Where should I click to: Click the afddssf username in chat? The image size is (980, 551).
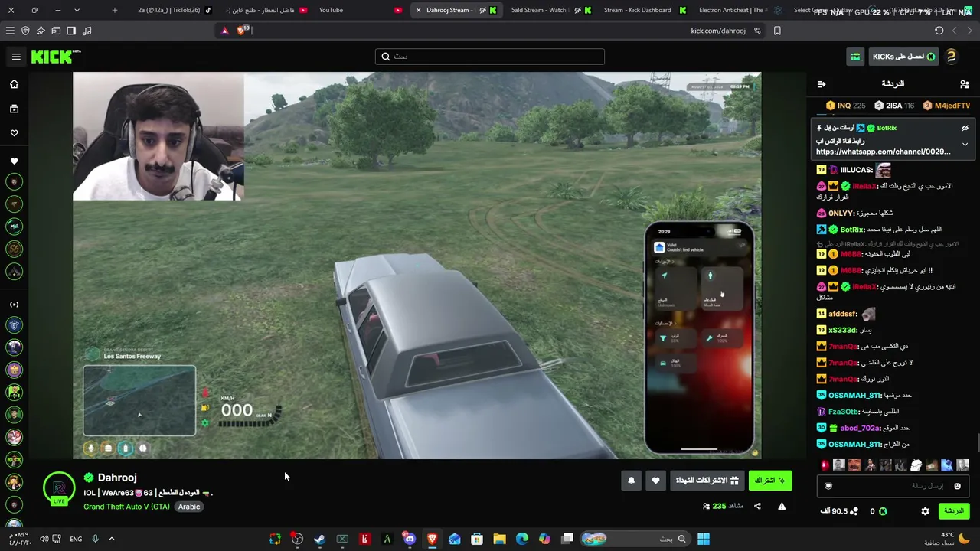click(843, 314)
